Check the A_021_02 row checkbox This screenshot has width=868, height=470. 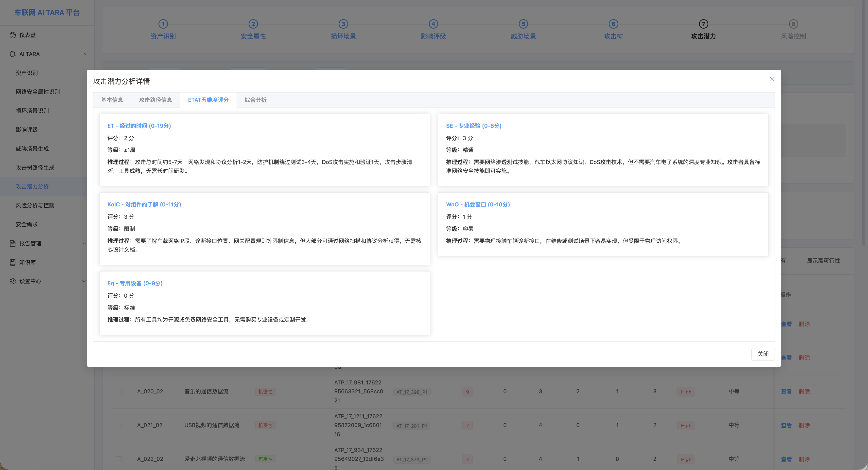point(119,425)
